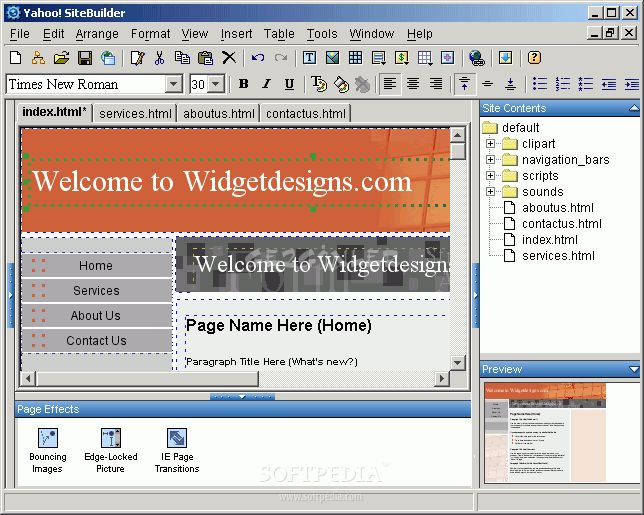Screen dimensions: 644x515
Task: Insert a table with the grid icon
Action: click(x=355, y=58)
